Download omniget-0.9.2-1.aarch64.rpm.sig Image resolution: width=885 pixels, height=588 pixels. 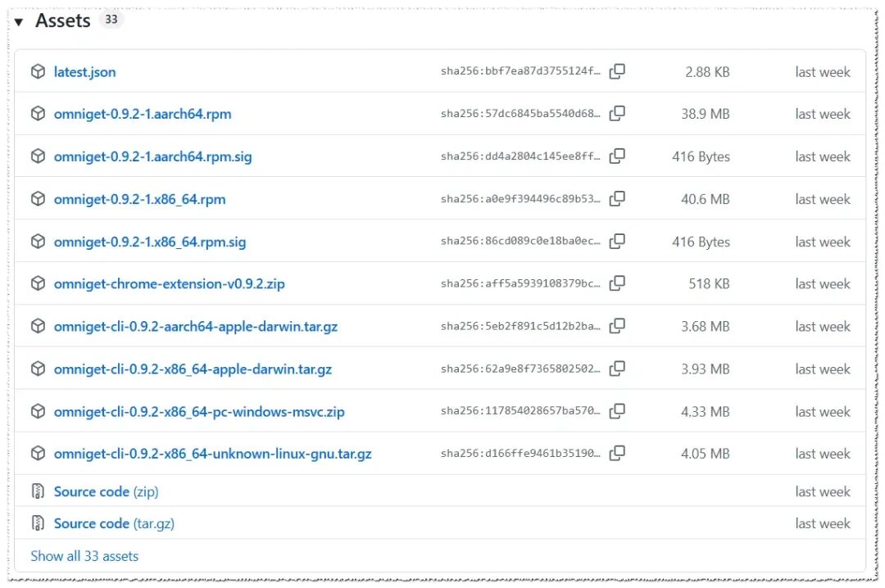click(x=153, y=156)
